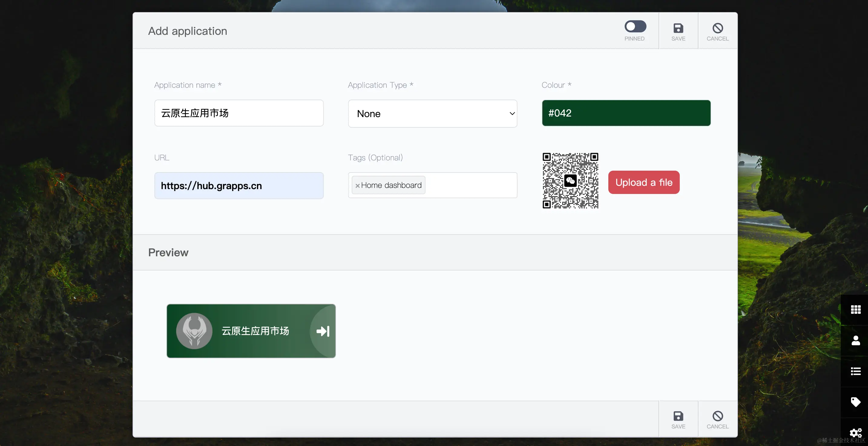Viewport: 868px width, 446px height.
Task: Open the Colour picker field #042
Action: [626, 113]
